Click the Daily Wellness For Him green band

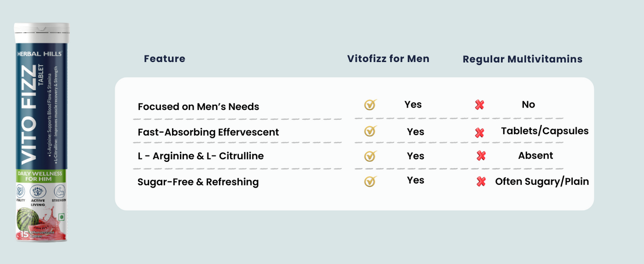[x=40, y=176]
